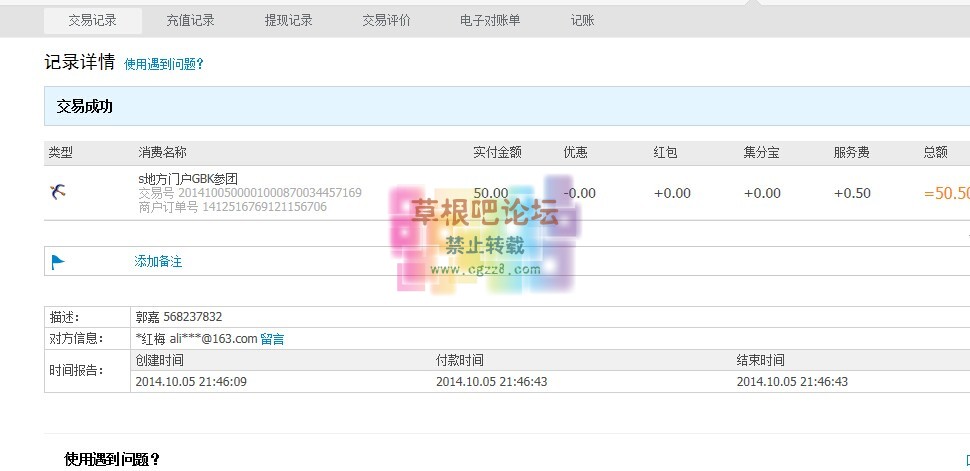Screen dimensions: 970x471
Task: Select the 交易号 2014100500001000870034457169
Action: pyautogui.click(x=250, y=192)
